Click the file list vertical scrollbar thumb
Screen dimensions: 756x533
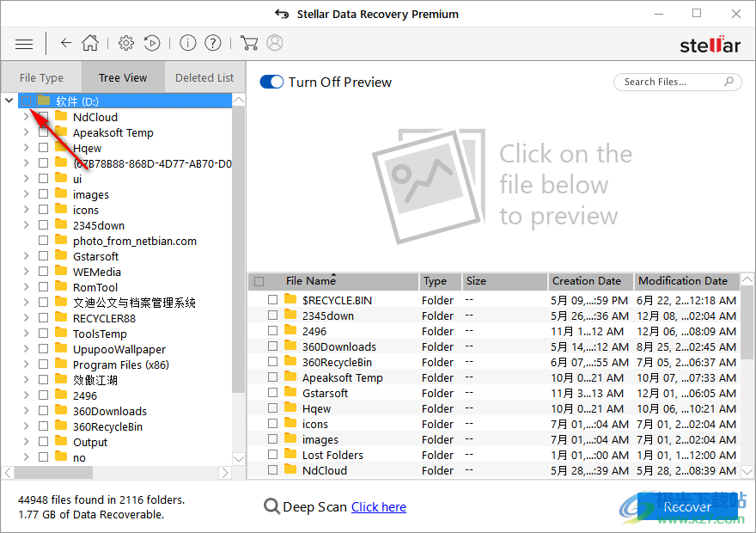(747, 322)
